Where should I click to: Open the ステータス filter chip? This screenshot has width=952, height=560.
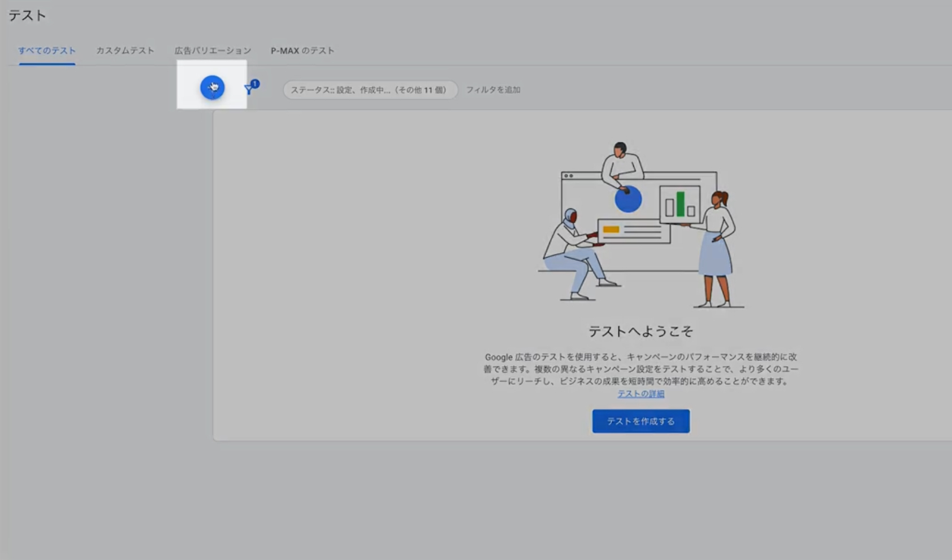[x=370, y=90]
